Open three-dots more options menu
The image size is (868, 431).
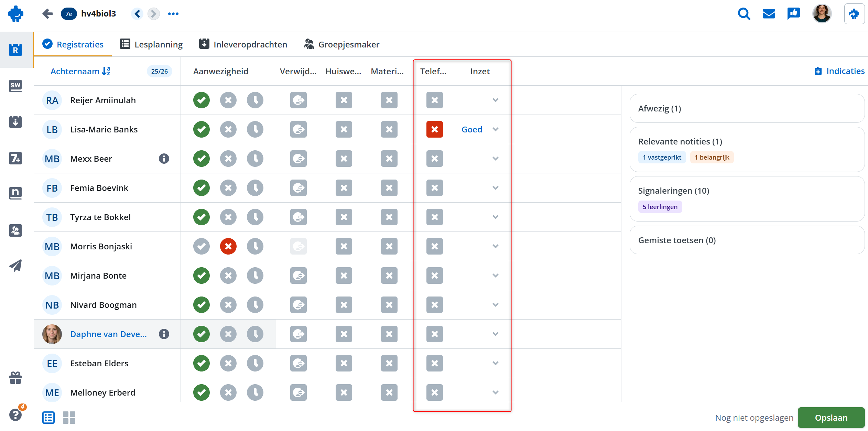coord(173,14)
